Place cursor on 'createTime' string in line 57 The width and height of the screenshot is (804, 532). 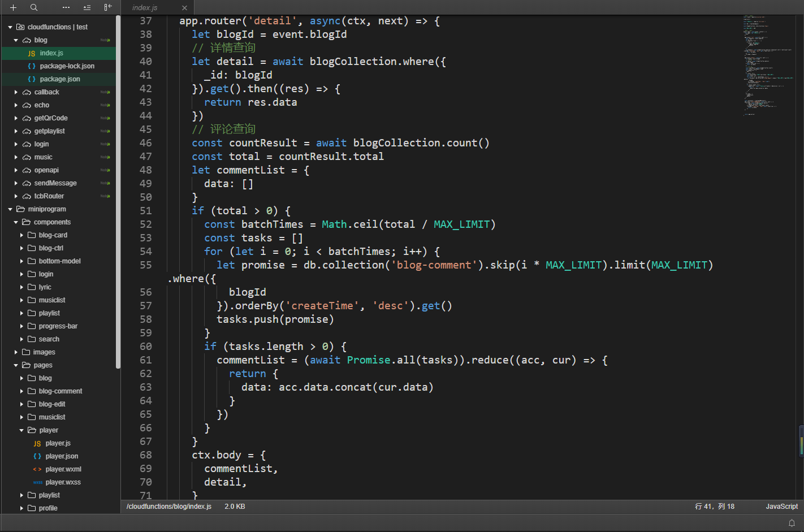(x=322, y=306)
